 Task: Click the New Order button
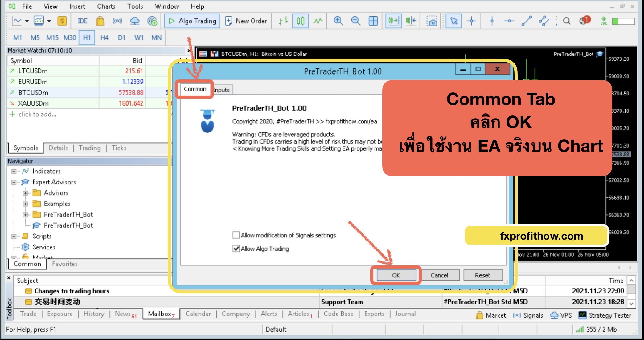[246, 21]
